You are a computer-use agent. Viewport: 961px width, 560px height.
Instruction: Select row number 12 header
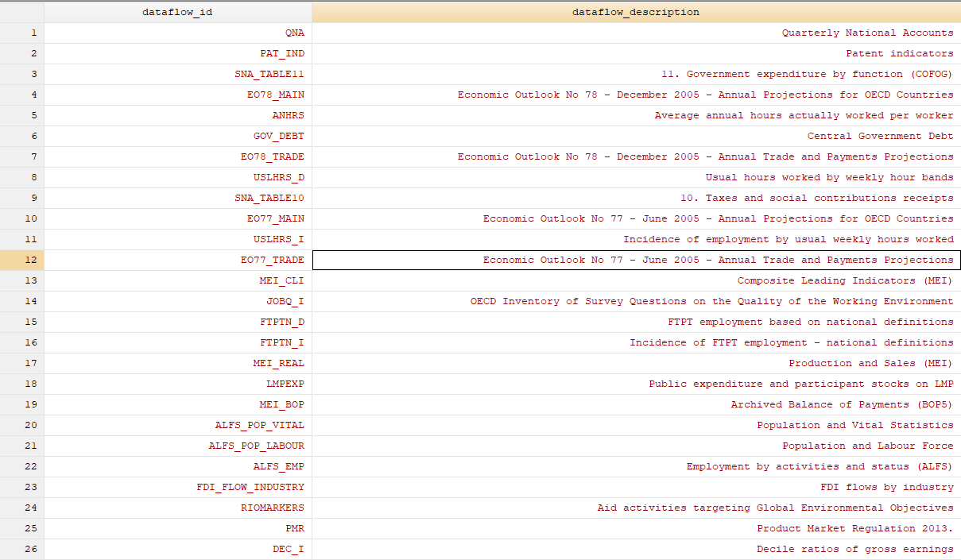point(21,260)
